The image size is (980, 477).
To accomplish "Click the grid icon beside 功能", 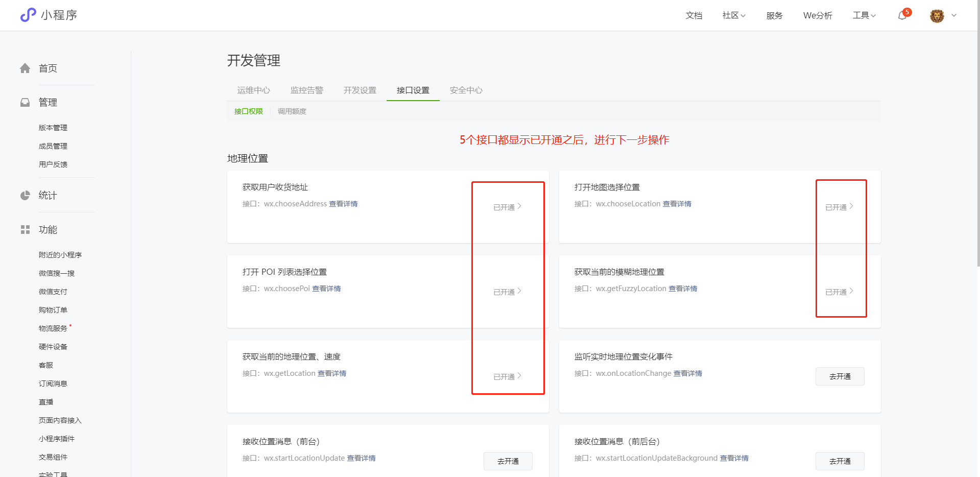I will pos(25,230).
